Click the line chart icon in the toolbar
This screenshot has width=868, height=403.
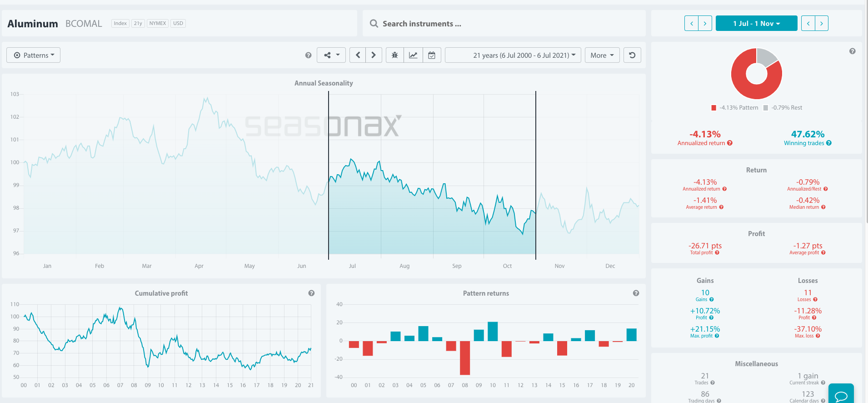(x=413, y=55)
